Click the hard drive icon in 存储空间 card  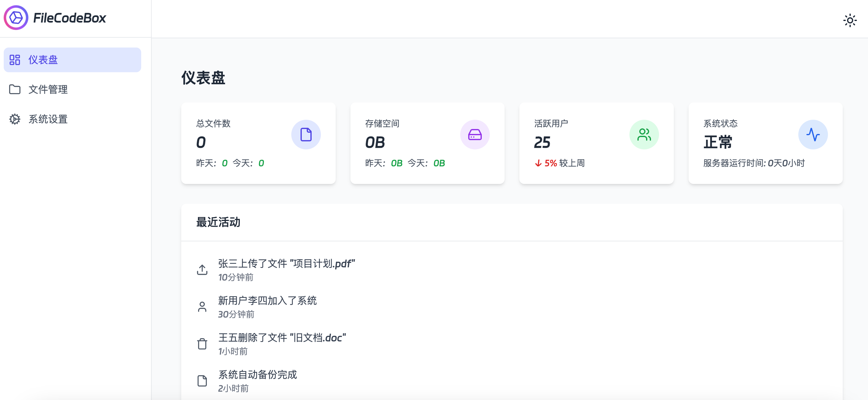[475, 135]
